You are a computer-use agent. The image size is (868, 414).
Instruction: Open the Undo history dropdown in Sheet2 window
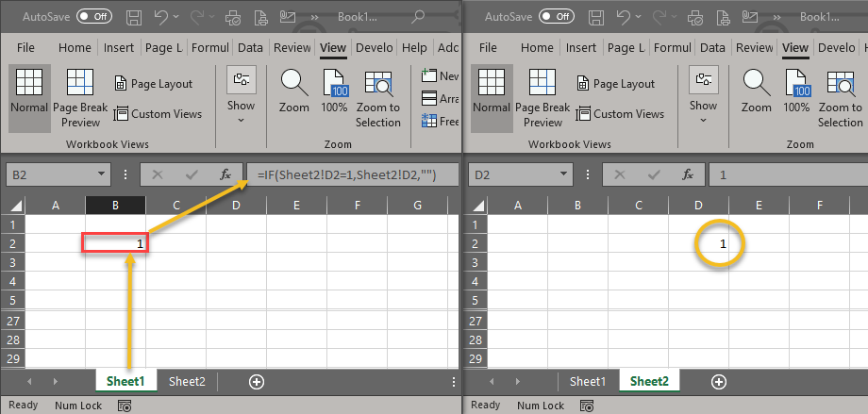(638, 18)
